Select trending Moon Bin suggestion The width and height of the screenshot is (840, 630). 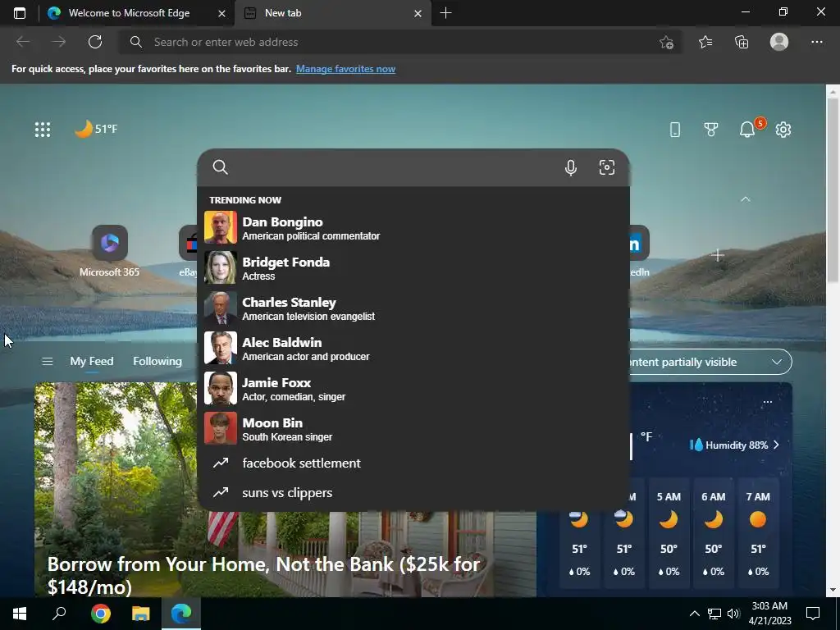[413, 428]
